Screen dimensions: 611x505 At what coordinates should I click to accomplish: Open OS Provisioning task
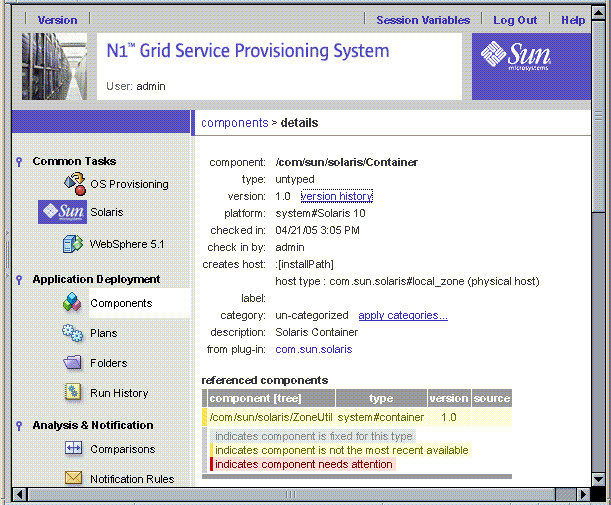point(129,184)
